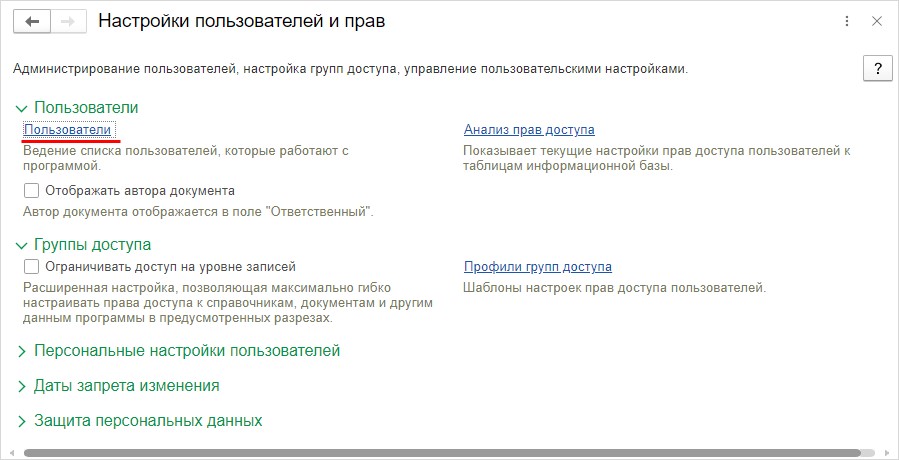Go forward with the right arrow button
This screenshot has height=460, width=899.
(68, 22)
